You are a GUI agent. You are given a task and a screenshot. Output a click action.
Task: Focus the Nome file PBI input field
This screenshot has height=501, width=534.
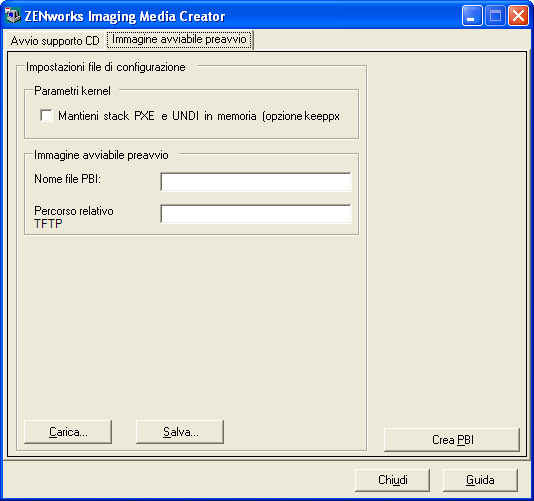pos(256,182)
